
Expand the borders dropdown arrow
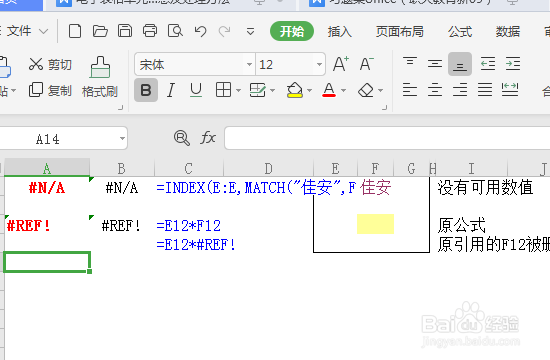(x=239, y=91)
